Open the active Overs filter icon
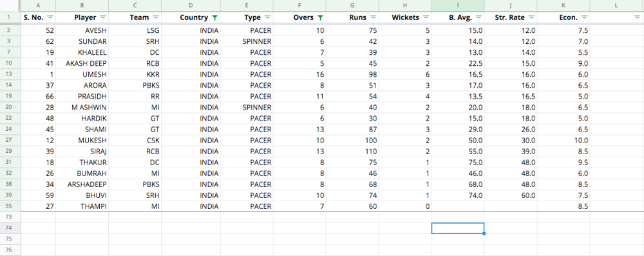 (x=320, y=17)
